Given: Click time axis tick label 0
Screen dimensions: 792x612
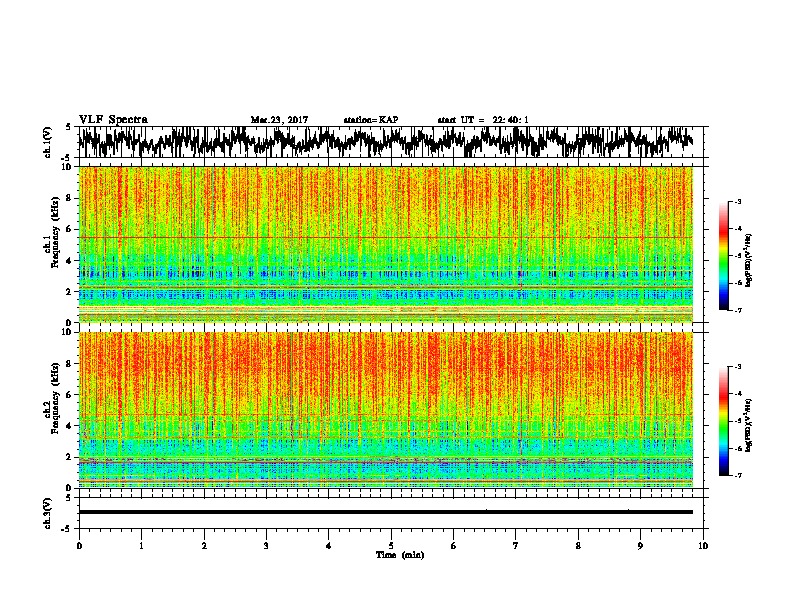Looking at the screenshot, I should (79, 546).
